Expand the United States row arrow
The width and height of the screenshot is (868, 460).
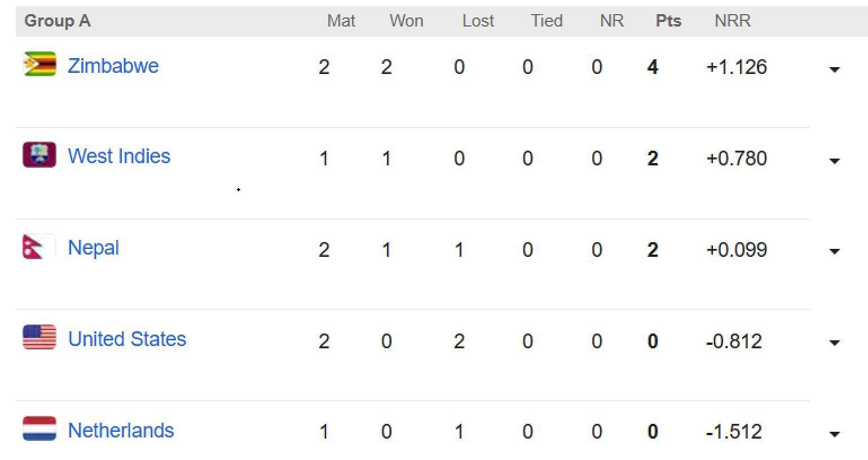pyautogui.click(x=835, y=343)
